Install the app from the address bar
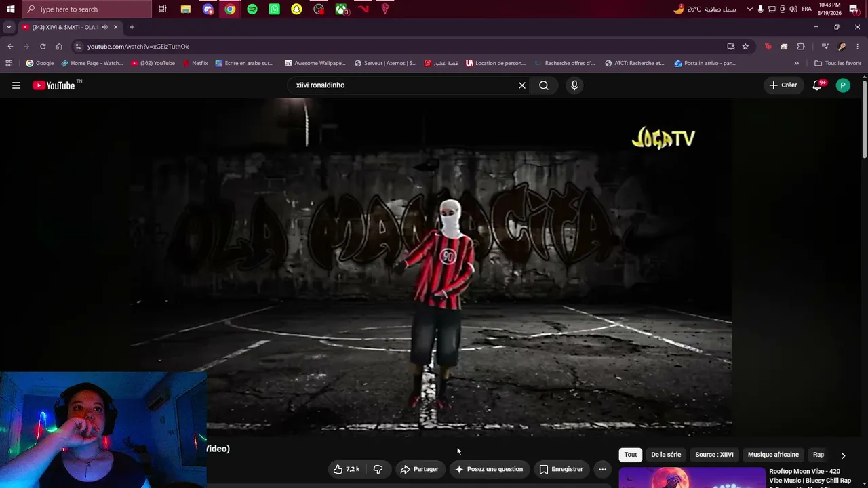Screen dimensions: 868x488 pos(730,47)
